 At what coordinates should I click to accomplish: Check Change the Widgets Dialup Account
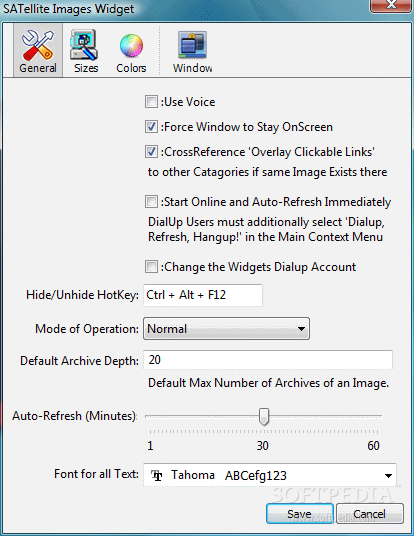coord(151,267)
